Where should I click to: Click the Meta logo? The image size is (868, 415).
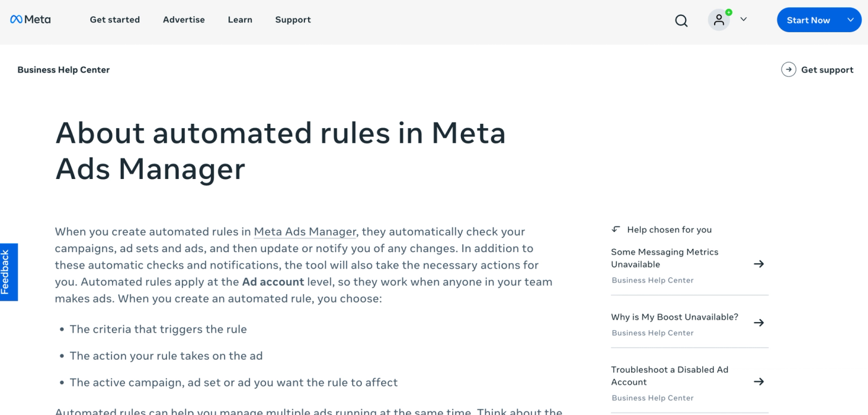coord(30,20)
